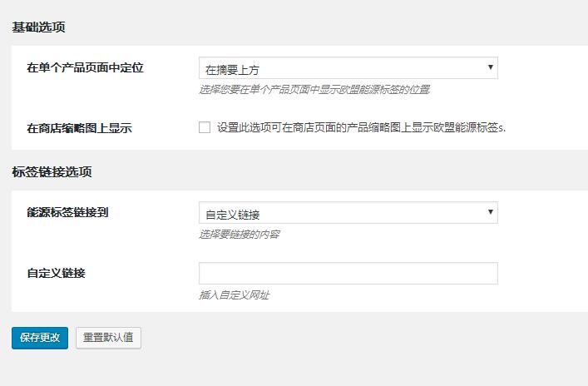
Task: Click the arrow beside 在摘要上方
Action: 490,67
